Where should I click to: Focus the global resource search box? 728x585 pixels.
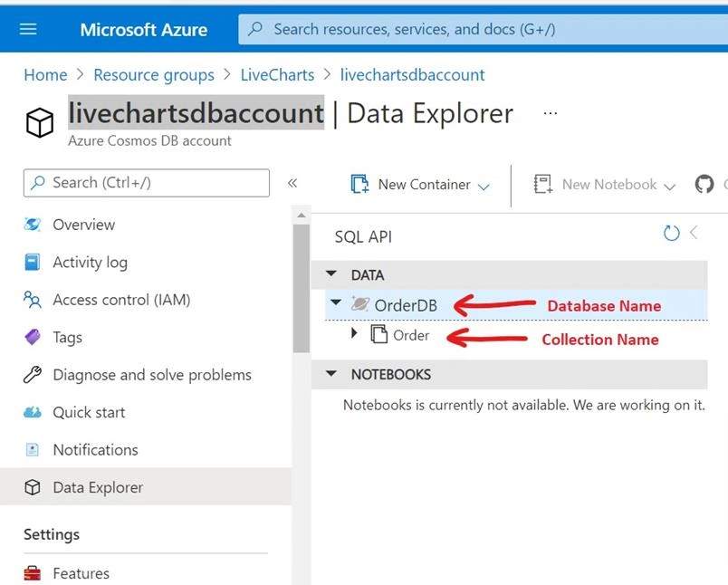(x=483, y=29)
